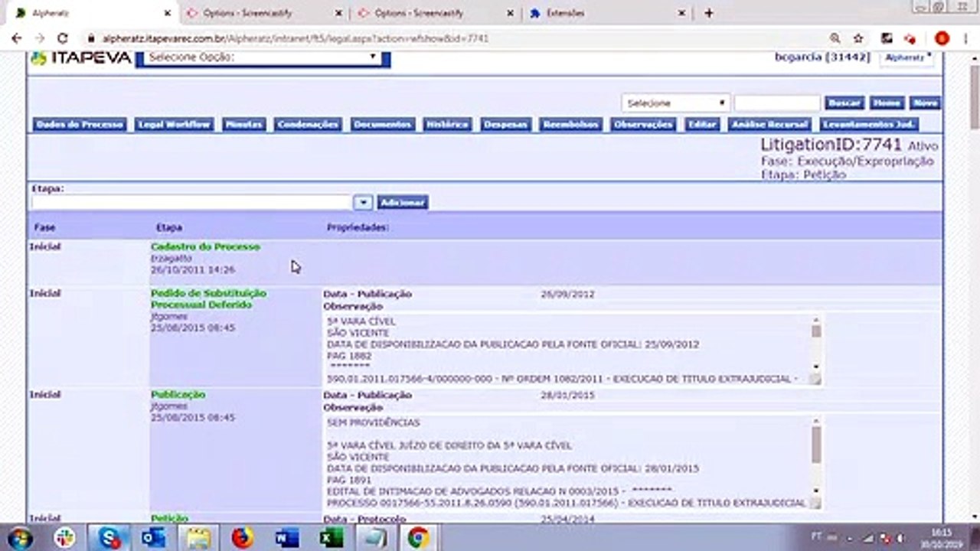The image size is (980, 551).
Task: Open Chrome from the taskbar
Action: click(x=418, y=538)
